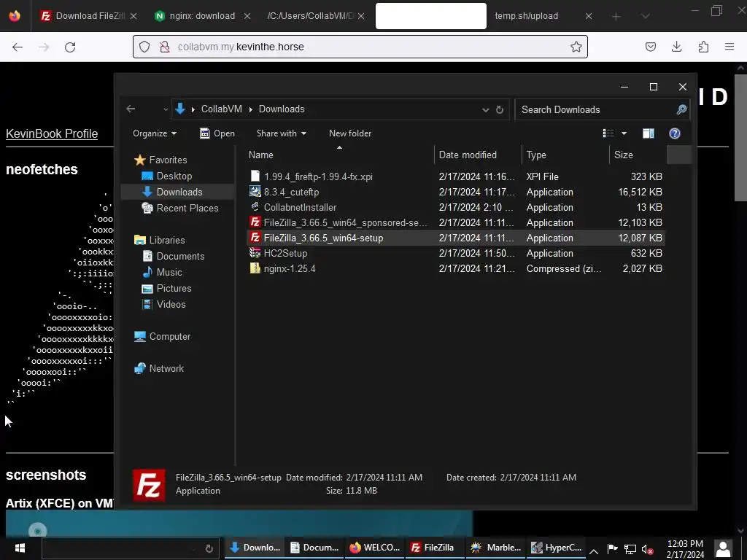Refresh the Downloads folder view

click(x=499, y=109)
